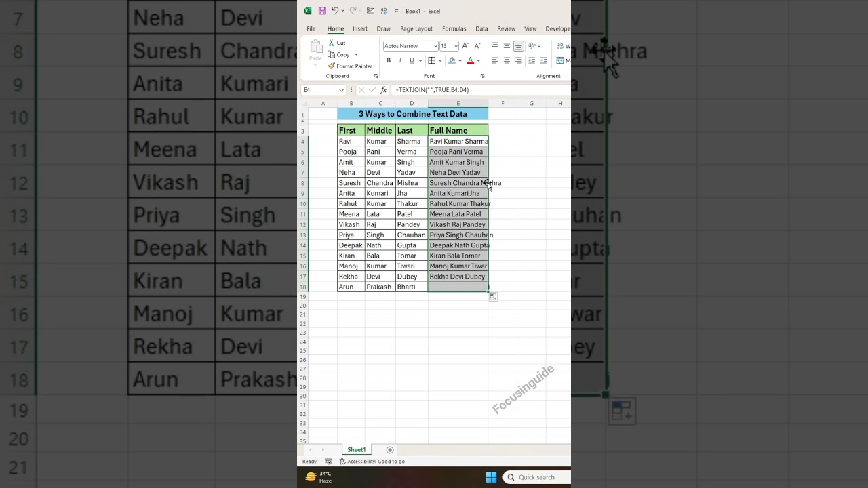This screenshot has height=488, width=868.
Task: Open the Font settings dialog launcher
Action: 482,76
